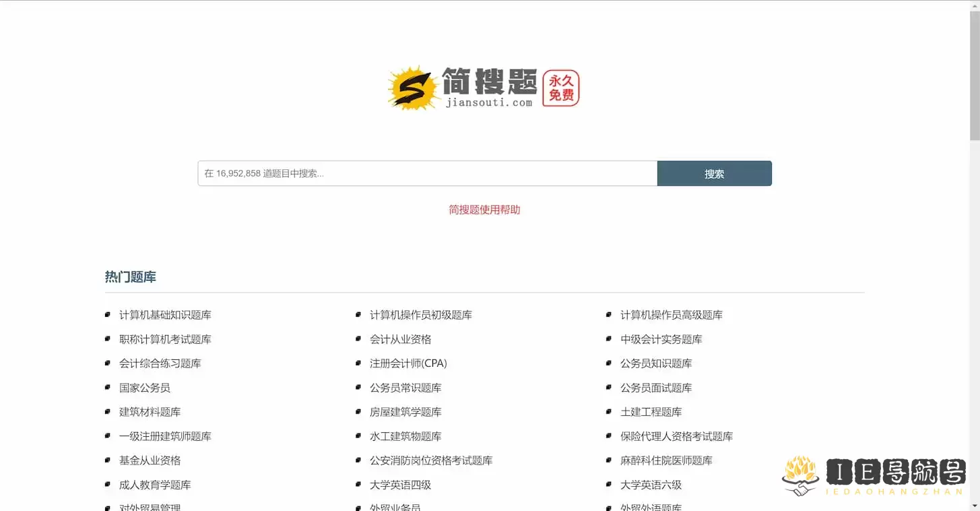
Task: Open the 简搜题使用帮助 help link
Action: click(484, 210)
